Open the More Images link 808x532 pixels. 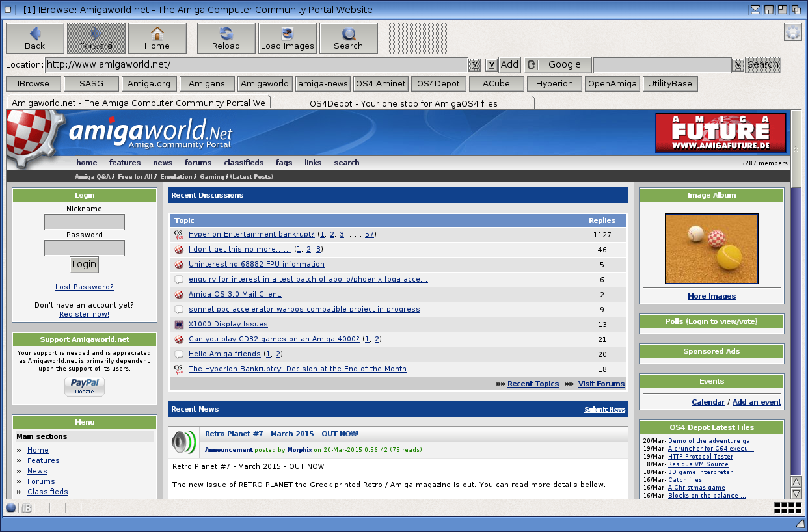click(x=712, y=296)
